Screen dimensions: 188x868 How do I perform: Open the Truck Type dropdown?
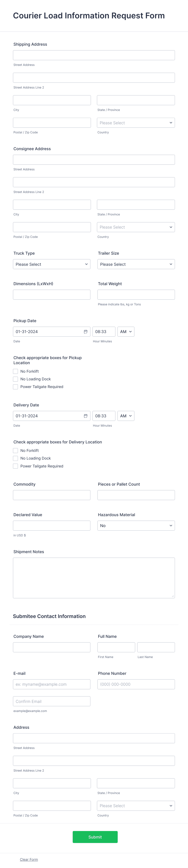click(x=52, y=264)
